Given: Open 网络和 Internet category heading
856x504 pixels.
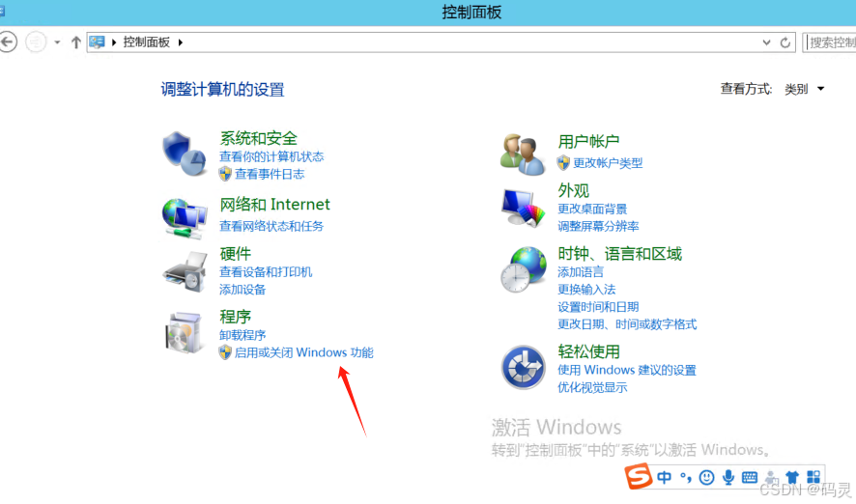Looking at the screenshot, I should 274,205.
